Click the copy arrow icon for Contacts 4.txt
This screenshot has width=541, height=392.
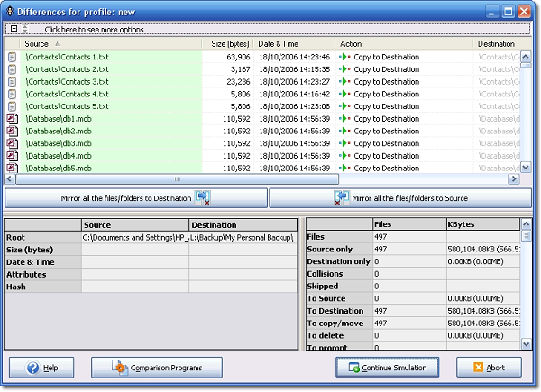(x=345, y=94)
